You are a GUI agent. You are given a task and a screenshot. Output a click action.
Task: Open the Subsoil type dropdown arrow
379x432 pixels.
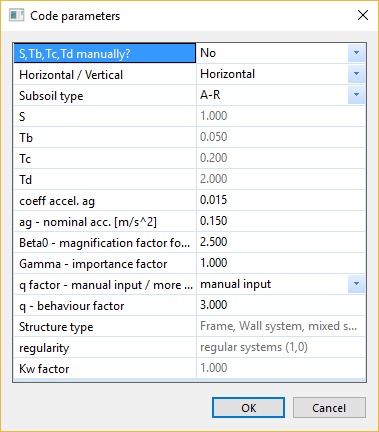click(x=356, y=95)
